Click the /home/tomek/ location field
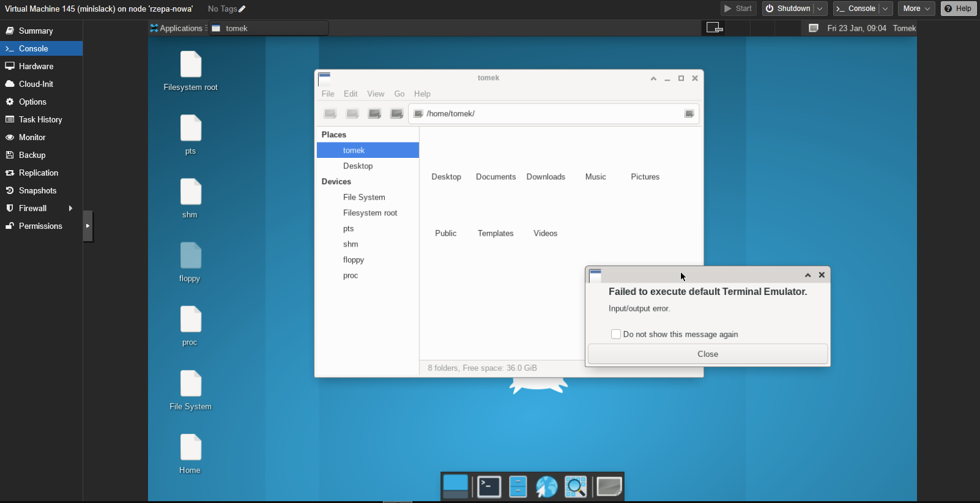The width and height of the screenshot is (980, 503). point(553,113)
